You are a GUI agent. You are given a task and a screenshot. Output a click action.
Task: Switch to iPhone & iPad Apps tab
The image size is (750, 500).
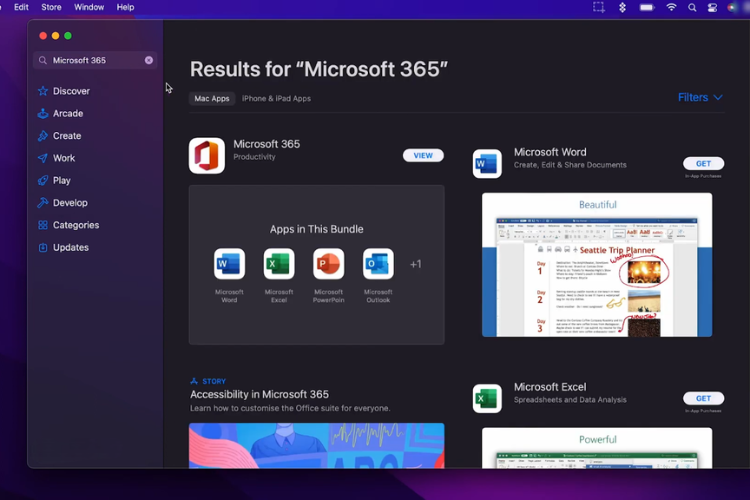(276, 99)
